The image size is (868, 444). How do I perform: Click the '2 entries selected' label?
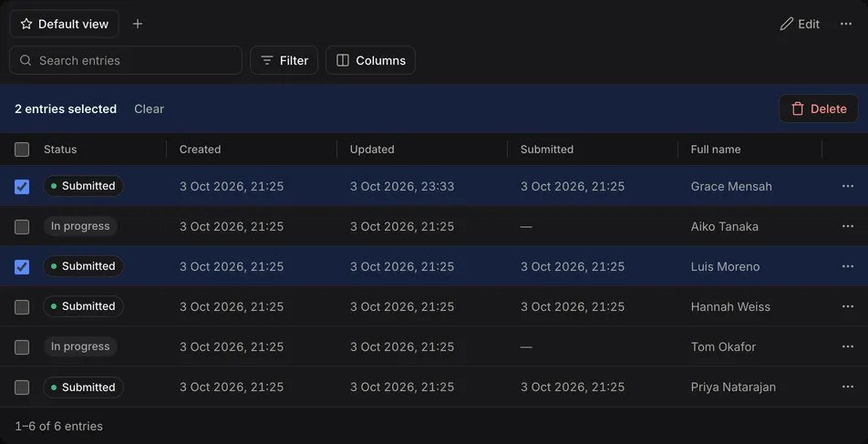click(x=66, y=109)
